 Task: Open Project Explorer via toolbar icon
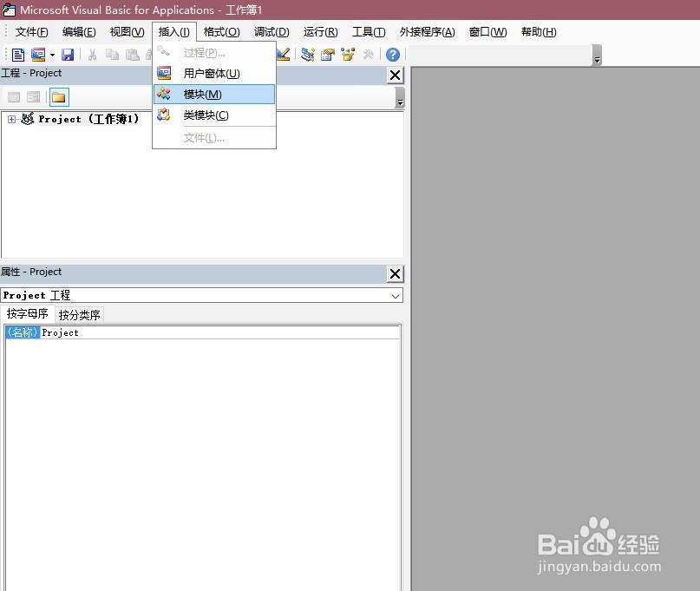coord(307,55)
